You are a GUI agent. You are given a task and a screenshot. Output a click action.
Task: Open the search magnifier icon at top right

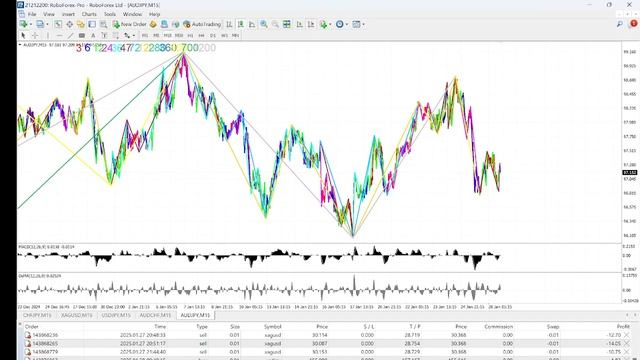point(620,24)
